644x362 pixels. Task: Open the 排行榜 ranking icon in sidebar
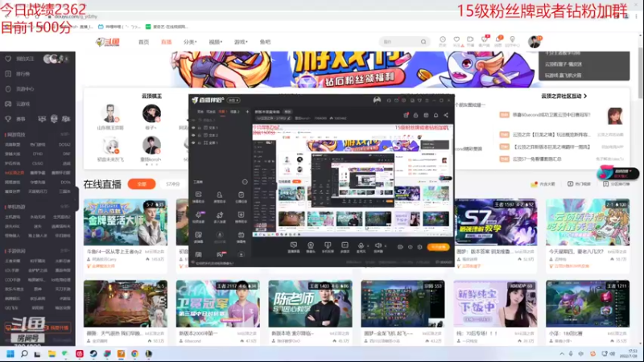click(8, 74)
